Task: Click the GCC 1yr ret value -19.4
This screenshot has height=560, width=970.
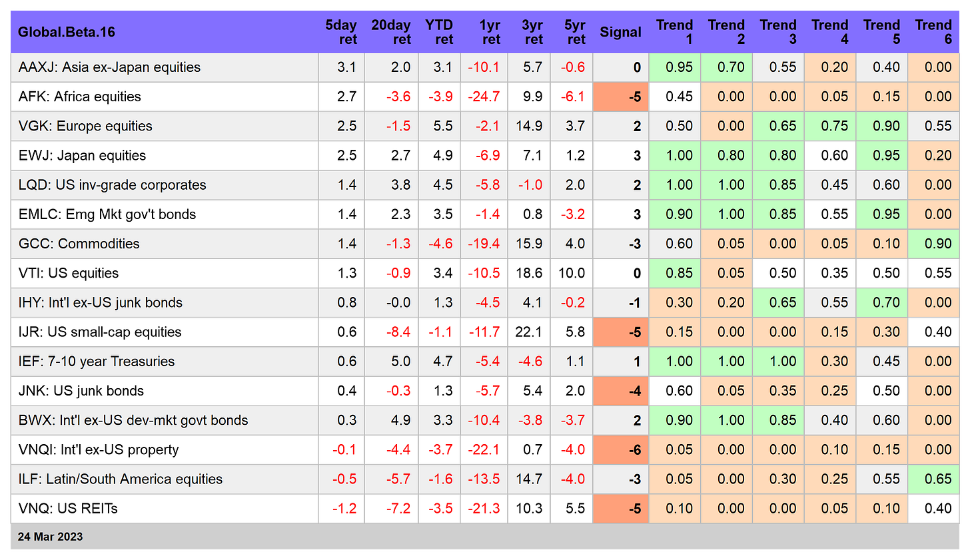Action: pos(484,244)
